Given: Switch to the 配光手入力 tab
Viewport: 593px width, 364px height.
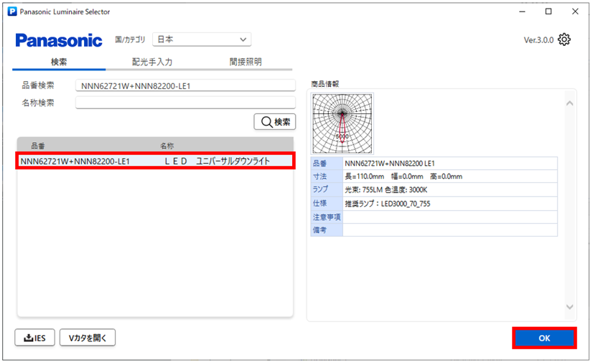Looking at the screenshot, I should click(x=152, y=62).
